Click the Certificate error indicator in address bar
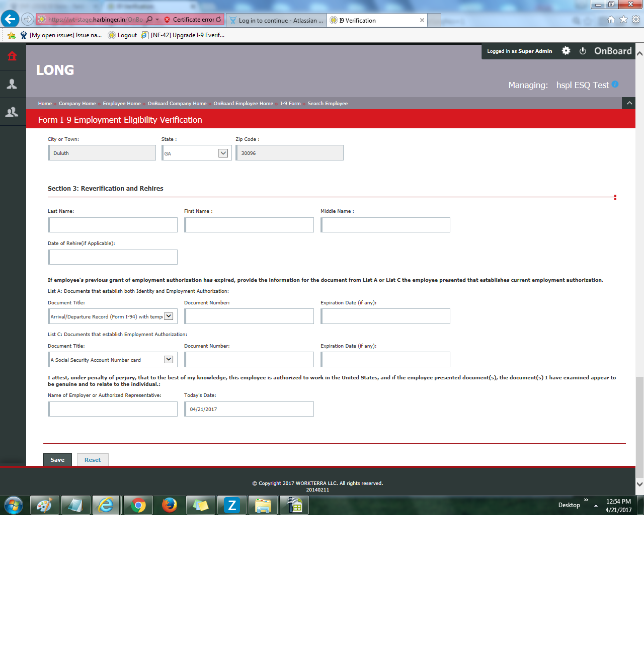Viewport: 644px width, 651px height. [194, 19]
